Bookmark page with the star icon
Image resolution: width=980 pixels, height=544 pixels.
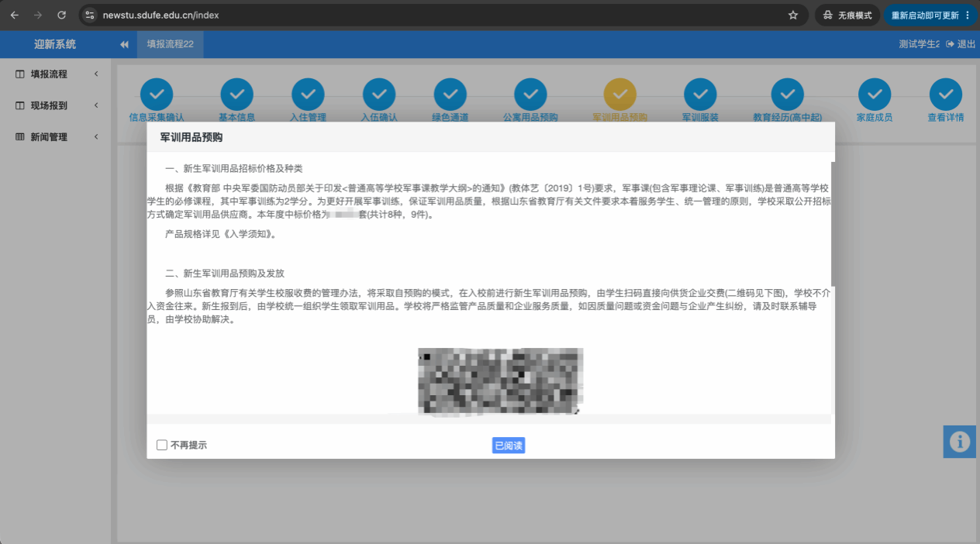pyautogui.click(x=793, y=15)
